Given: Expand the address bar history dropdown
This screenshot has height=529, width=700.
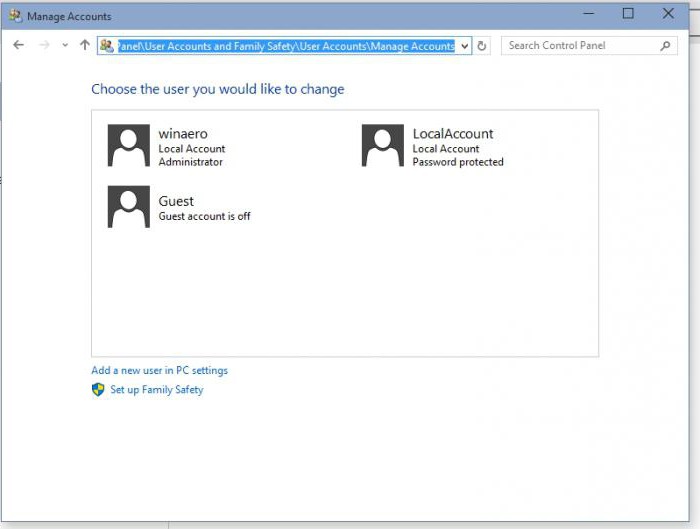Looking at the screenshot, I should (465, 46).
